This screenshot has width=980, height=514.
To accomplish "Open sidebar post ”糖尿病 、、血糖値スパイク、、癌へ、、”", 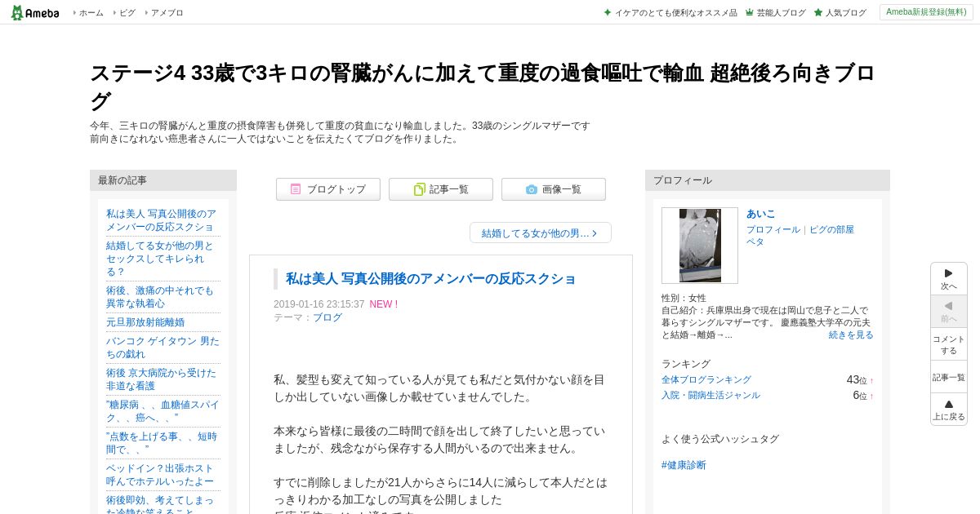I will pyautogui.click(x=163, y=411).
